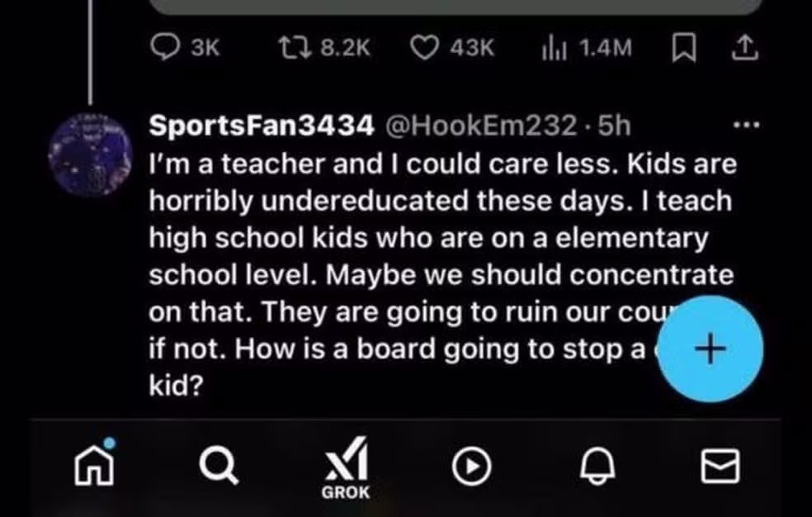The height and width of the screenshot is (517, 812).
Task: Tap the 43K likes count
Action: coord(472,48)
